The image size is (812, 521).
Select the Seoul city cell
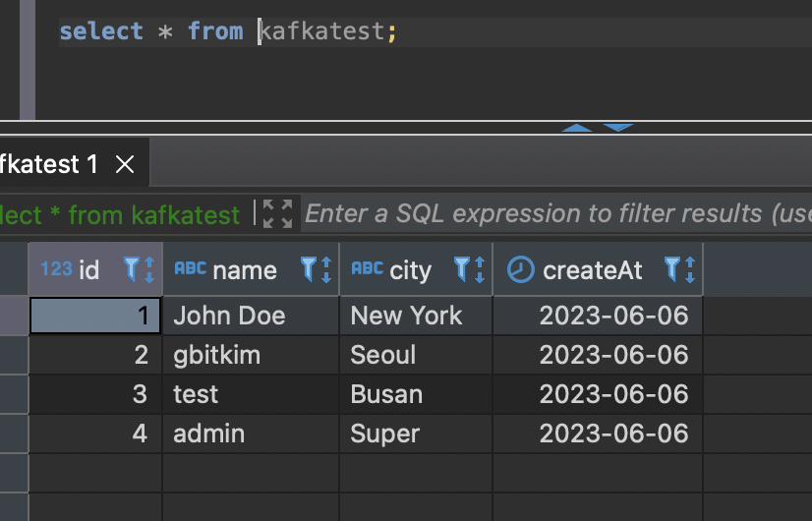383,355
